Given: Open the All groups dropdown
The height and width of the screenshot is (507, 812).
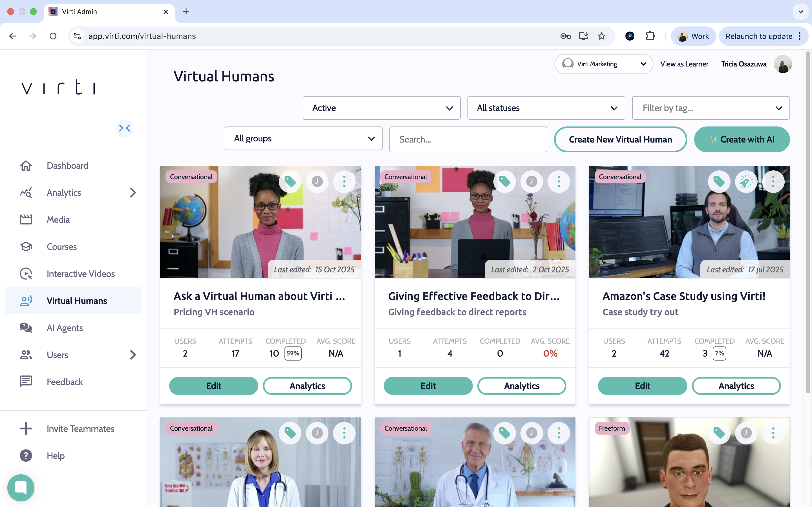Looking at the screenshot, I should coord(303,139).
